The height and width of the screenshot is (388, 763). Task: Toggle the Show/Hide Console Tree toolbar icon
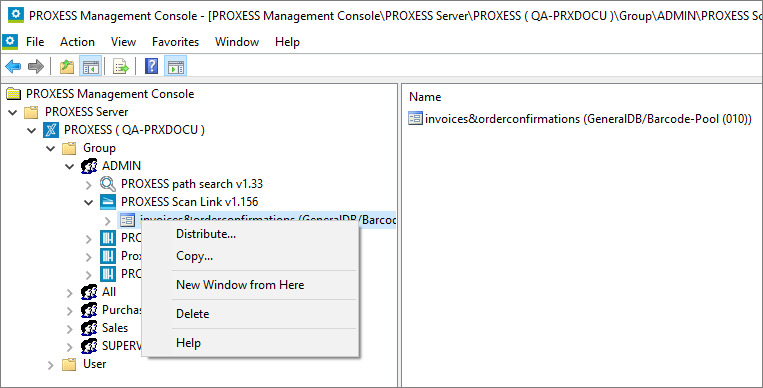point(91,66)
